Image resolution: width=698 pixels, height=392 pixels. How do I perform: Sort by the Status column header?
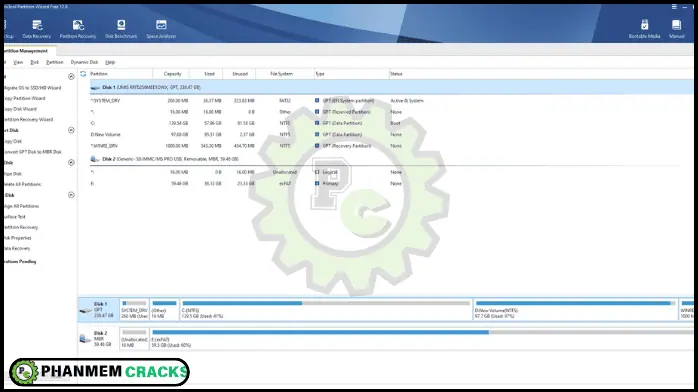tap(396, 74)
